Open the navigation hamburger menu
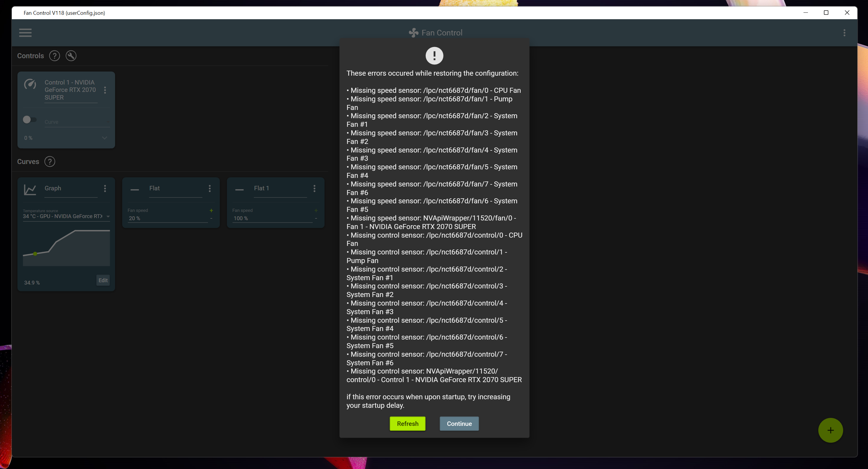Image resolution: width=868 pixels, height=469 pixels. coord(25,33)
